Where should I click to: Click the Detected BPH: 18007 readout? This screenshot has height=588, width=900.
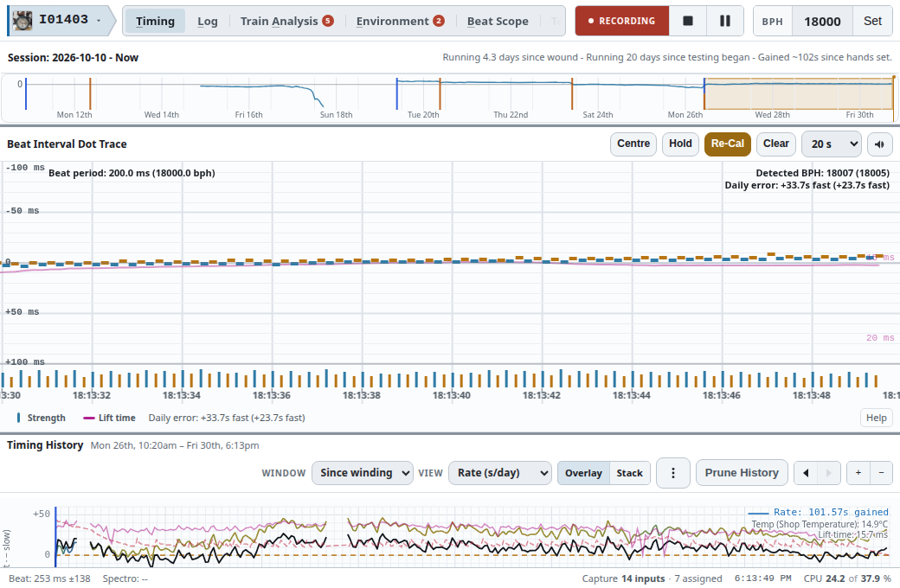[822, 173]
